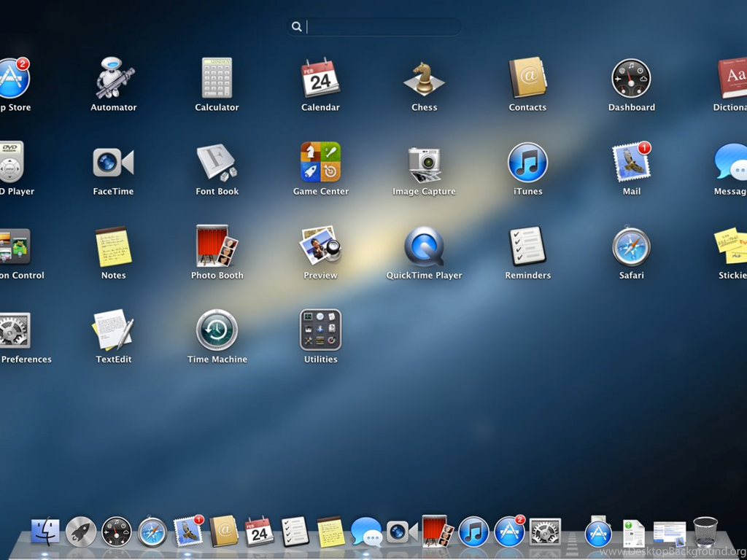Viewport: 747px width, 560px height.
Task: Launch Messages from the Dock
Action: coord(366,532)
